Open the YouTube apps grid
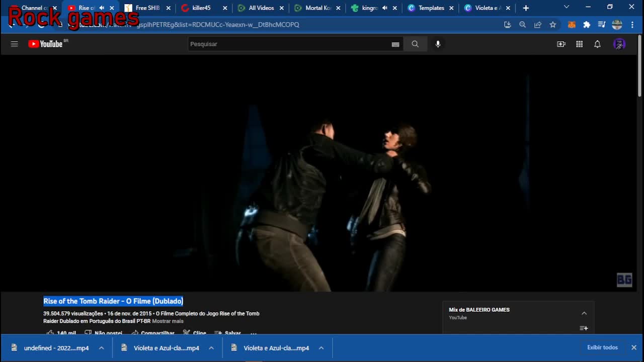The image size is (644, 362). point(579,44)
